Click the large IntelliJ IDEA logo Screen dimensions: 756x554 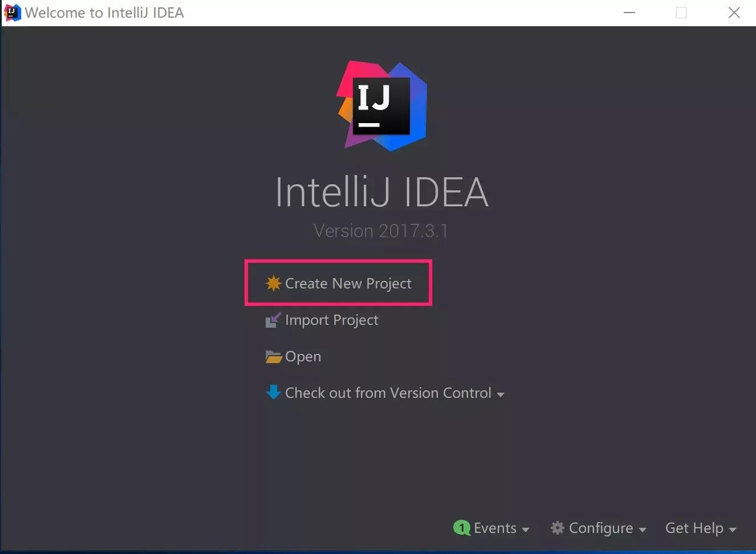[381, 106]
